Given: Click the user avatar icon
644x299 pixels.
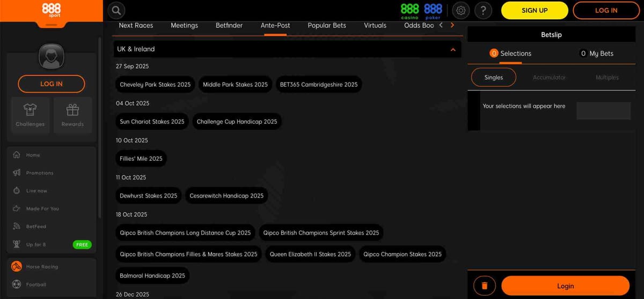Looking at the screenshot, I should [x=52, y=56].
